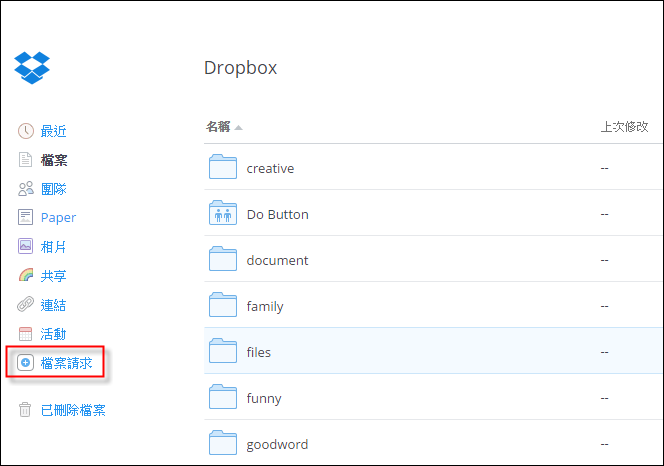Open the Do Button folder name

click(277, 214)
